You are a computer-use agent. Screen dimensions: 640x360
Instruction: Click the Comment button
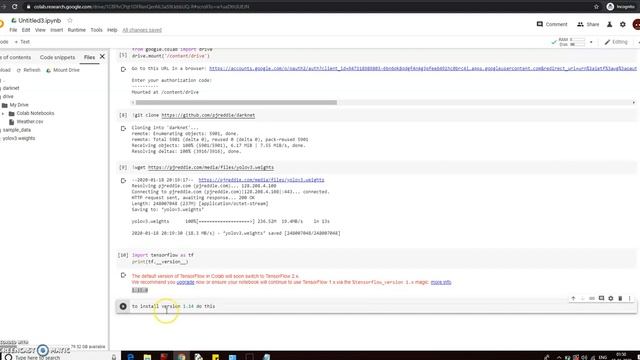pos(552,24)
